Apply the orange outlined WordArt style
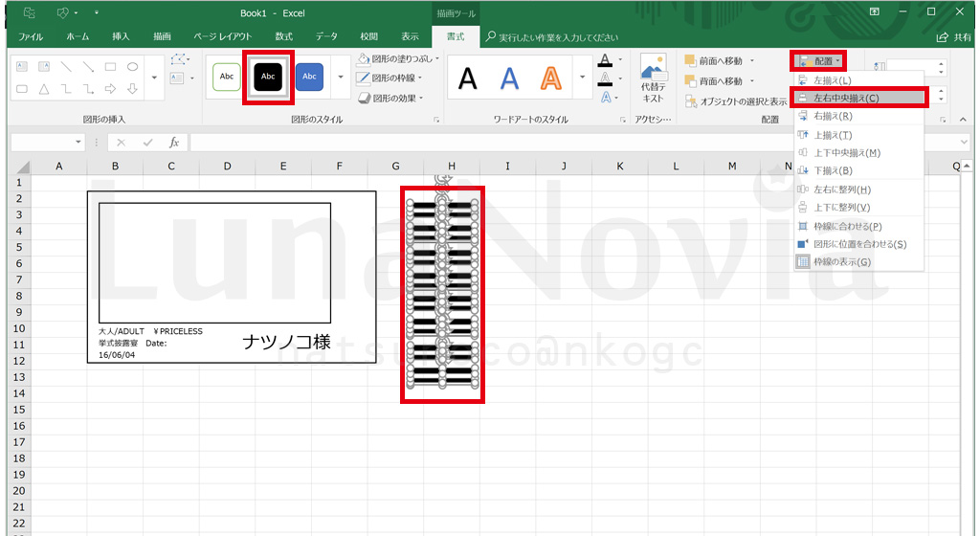This screenshot has width=980, height=536. point(550,78)
